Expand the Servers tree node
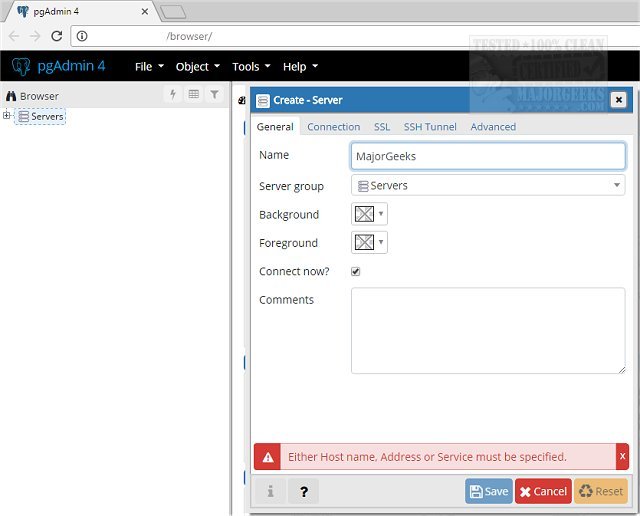640x516 pixels. (6, 116)
